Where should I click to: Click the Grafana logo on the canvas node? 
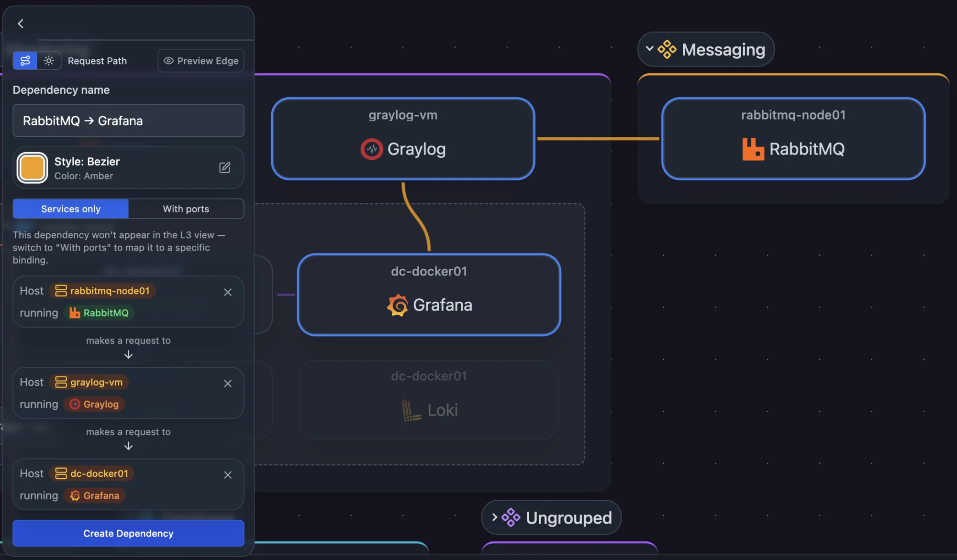(x=398, y=305)
